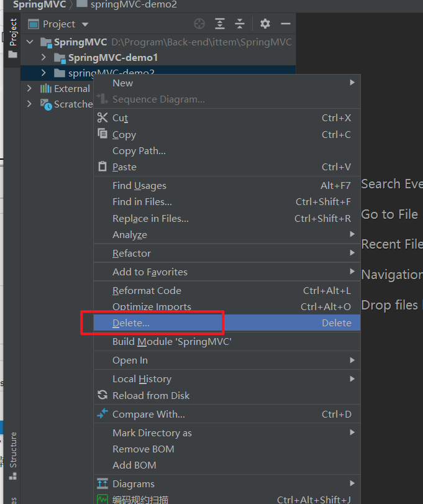The image size is (423, 504).
Task: Open the Local History submenu
Action: point(227,378)
